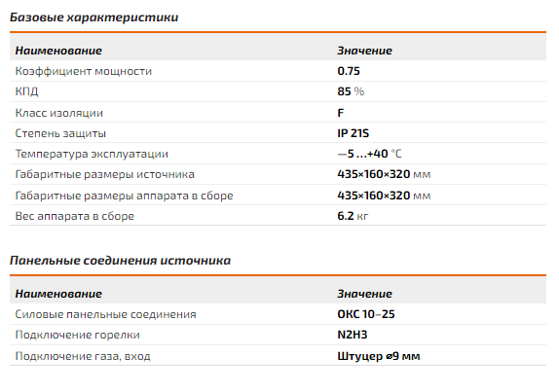Click the value 0.75
This screenshot has height=392, width=559.
(x=349, y=71)
